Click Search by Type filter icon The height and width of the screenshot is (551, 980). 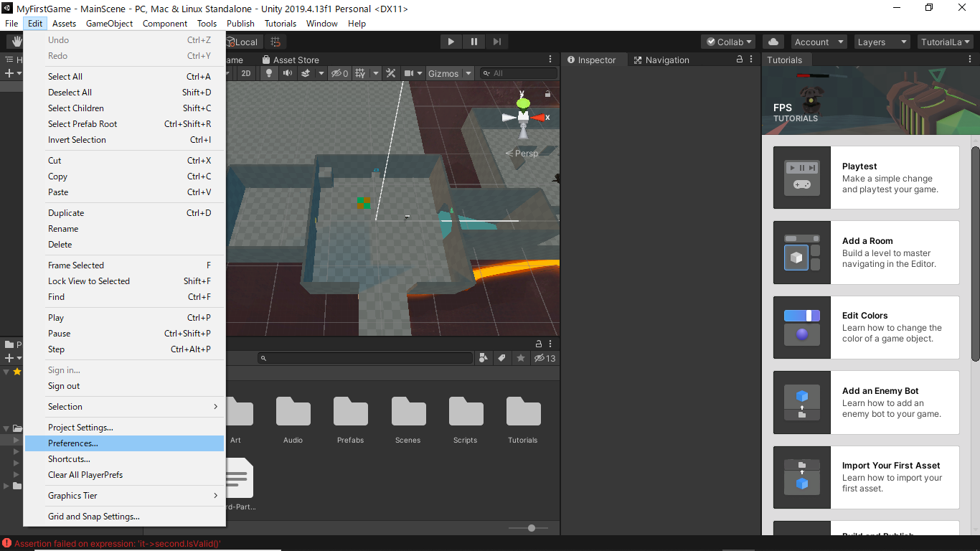pos(483,358)
